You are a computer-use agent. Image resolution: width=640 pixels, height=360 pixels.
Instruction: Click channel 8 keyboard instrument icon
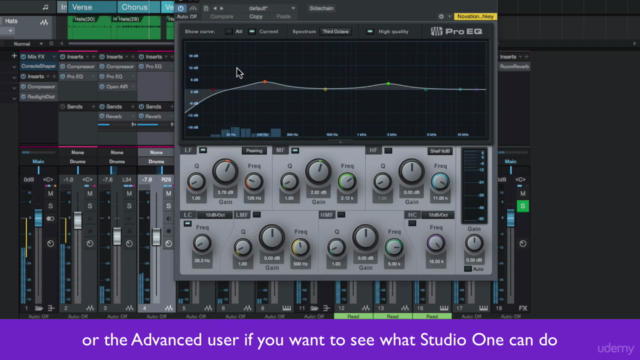point(287,308)
